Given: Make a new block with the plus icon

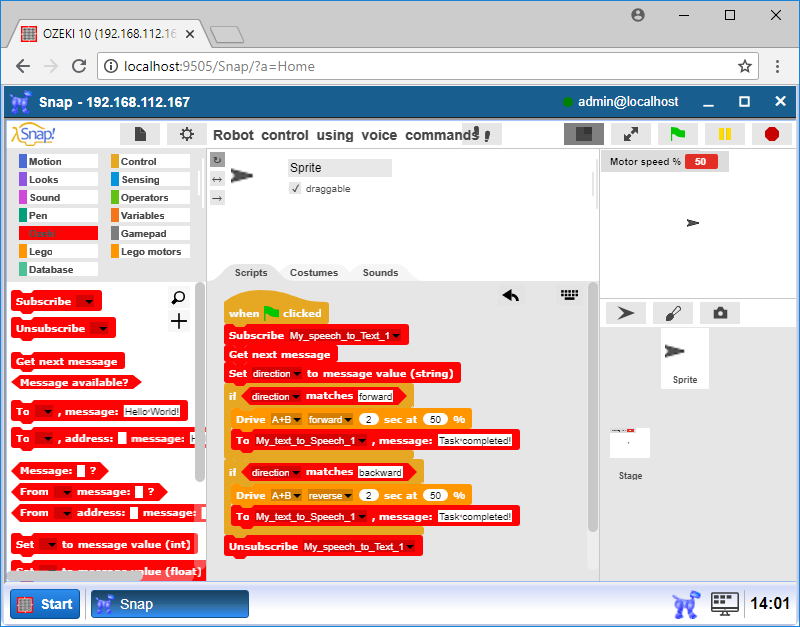Looking at the screenshot, I should point(179,321).
